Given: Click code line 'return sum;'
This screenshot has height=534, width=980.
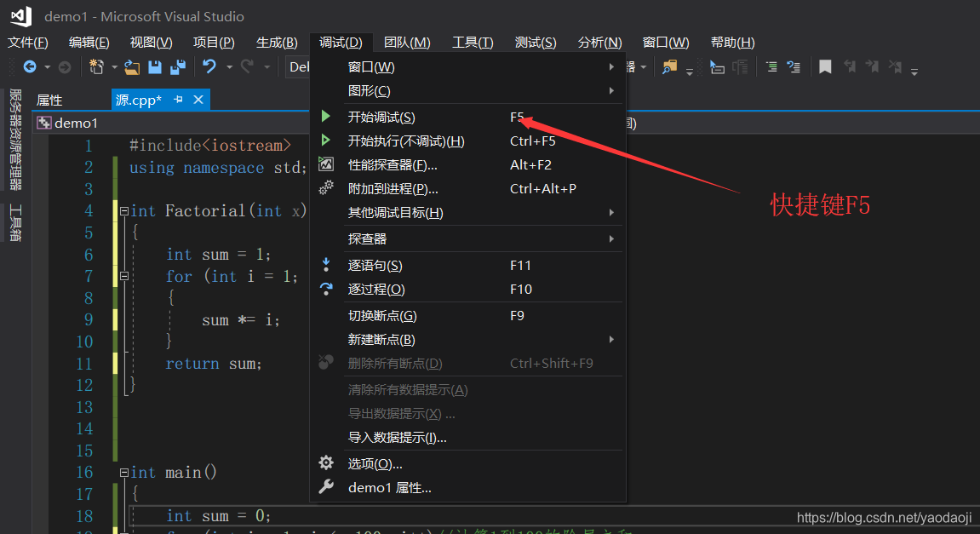Looking at the screenshot, I should pos(213,364).
